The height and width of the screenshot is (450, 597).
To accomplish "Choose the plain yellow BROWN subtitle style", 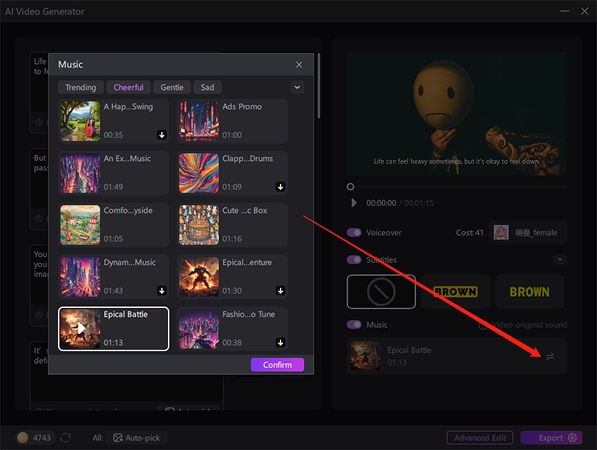I will [530, 292].
